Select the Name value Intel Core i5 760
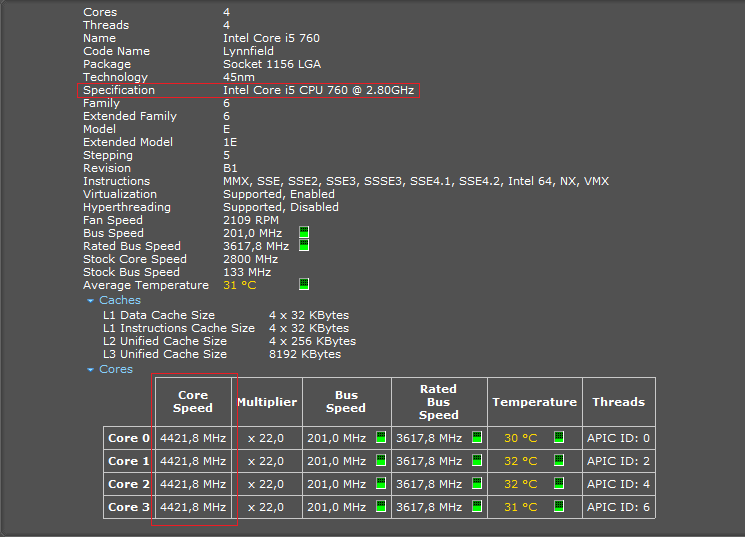Image resolution: width=745 pixels, height=537 pixels. [271, 38]
